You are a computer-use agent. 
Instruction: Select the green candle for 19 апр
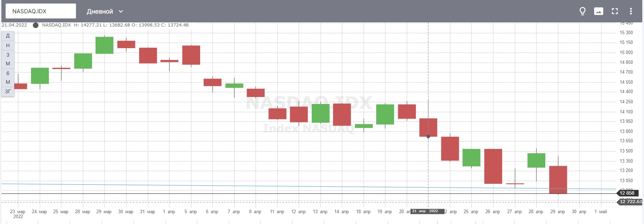pyautogui.click(x=385, y=114)
